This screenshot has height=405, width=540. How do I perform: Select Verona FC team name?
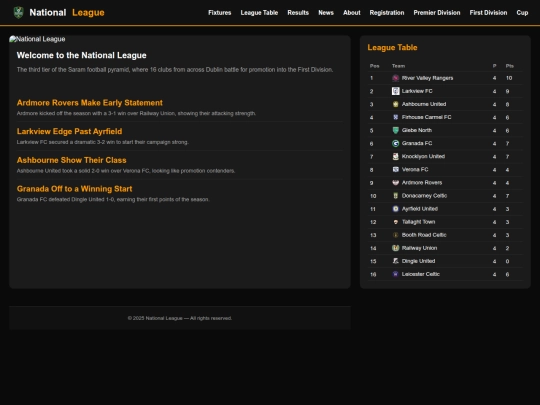point(415,170)
